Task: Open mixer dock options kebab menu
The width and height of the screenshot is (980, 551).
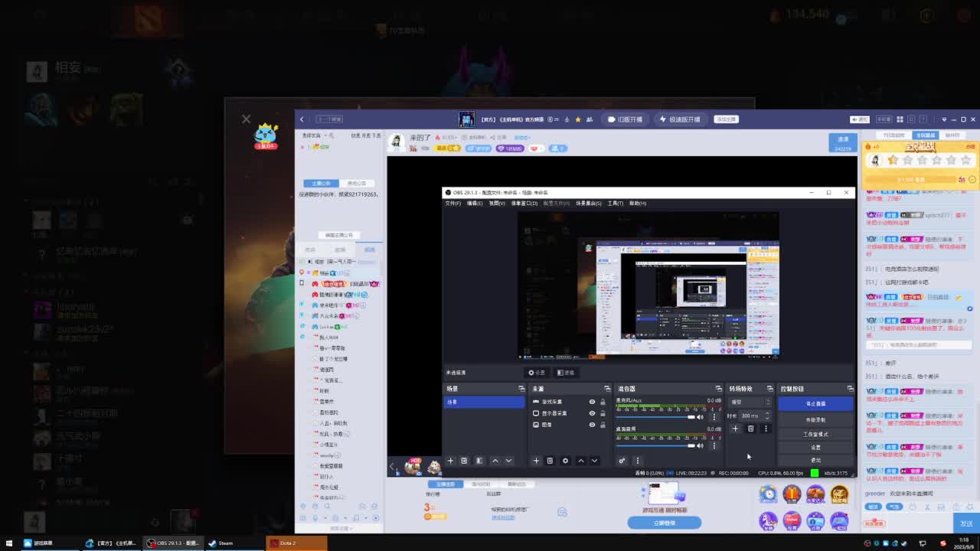Action: pyautogui.click(x=637, y=461)
